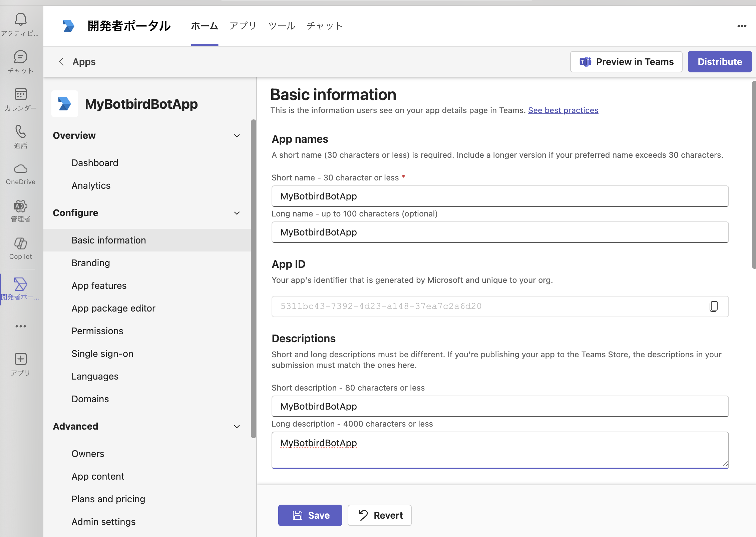Open the admin (管理者) icon
Image resolution: width=756 pixels, height=537 pixels.
pyautogui.click(x=20, y=206)
